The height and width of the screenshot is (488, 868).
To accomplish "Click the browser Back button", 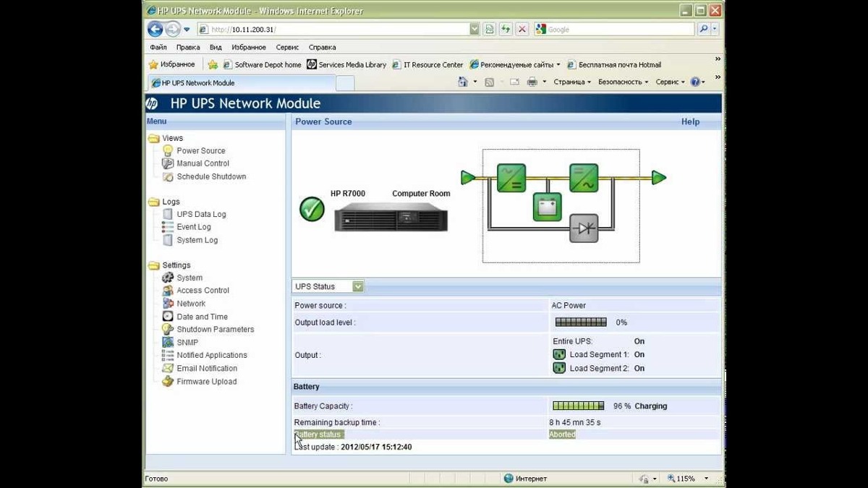I will click(x=155, y=29).
